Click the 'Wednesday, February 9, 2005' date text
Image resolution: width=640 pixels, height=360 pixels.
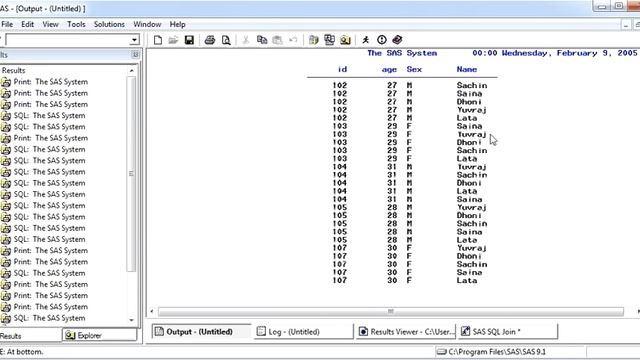(569, 53)
